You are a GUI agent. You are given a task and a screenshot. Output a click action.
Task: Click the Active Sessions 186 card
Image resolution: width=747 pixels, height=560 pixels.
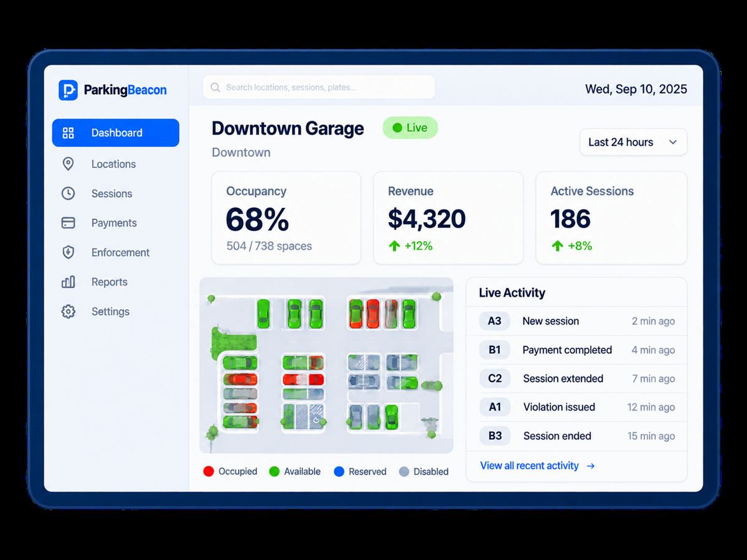click(x=611, y=218)
